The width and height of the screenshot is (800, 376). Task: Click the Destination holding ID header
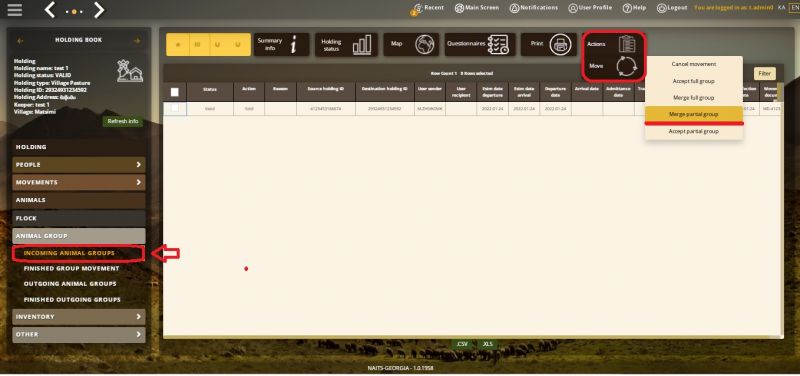click(x=385, y=92)
